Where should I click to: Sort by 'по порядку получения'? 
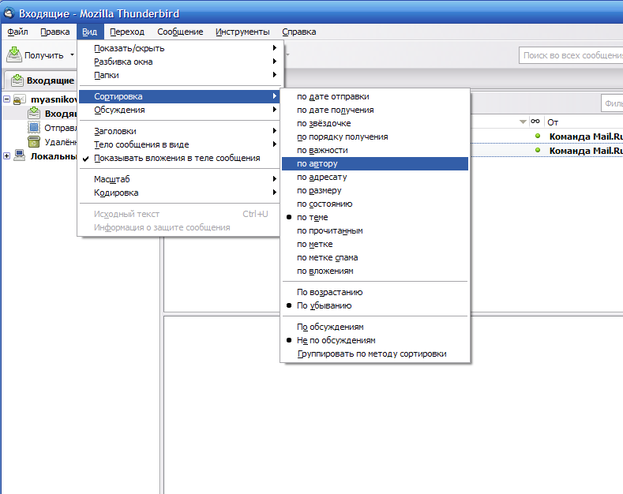pyautogui.click(x=375, y=137)
